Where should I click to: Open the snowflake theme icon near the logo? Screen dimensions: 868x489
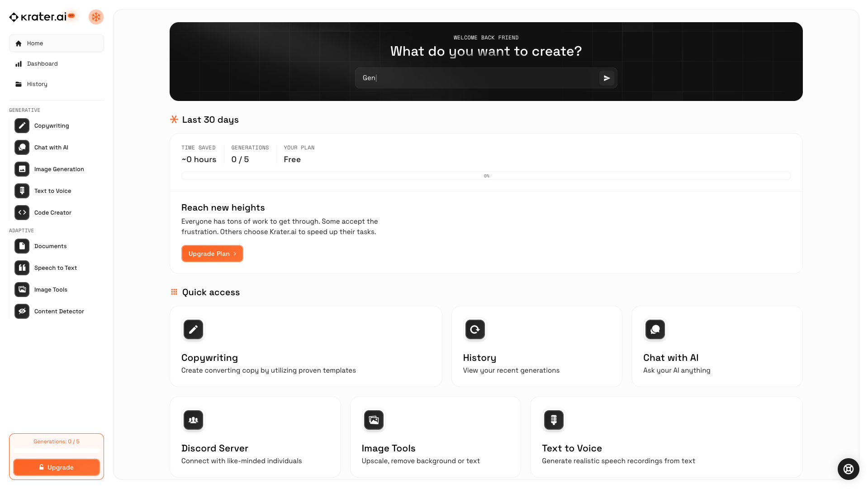click(96, 17)
